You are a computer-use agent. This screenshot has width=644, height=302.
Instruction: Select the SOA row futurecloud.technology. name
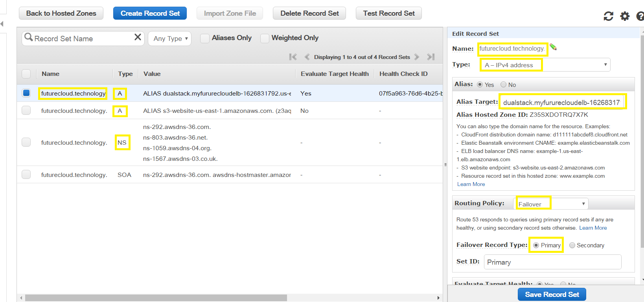pyautogui.click(x=74, y=175)
